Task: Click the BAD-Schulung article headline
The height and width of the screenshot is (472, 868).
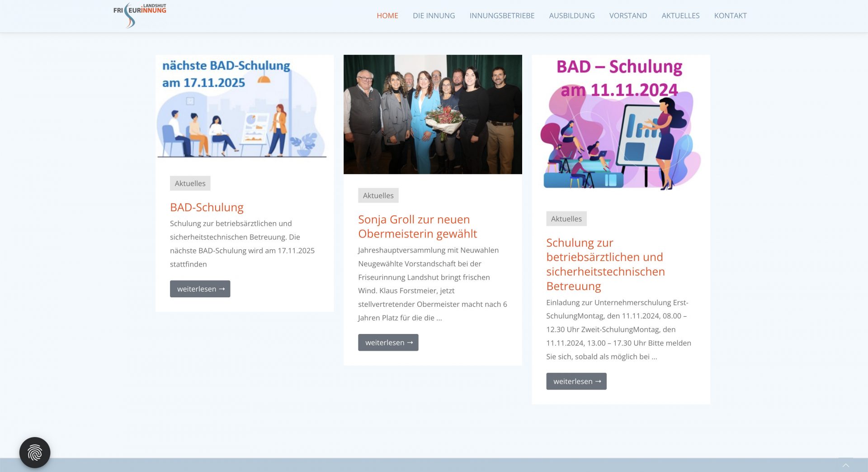Action: pyautogui.click(x=207, y=207)
